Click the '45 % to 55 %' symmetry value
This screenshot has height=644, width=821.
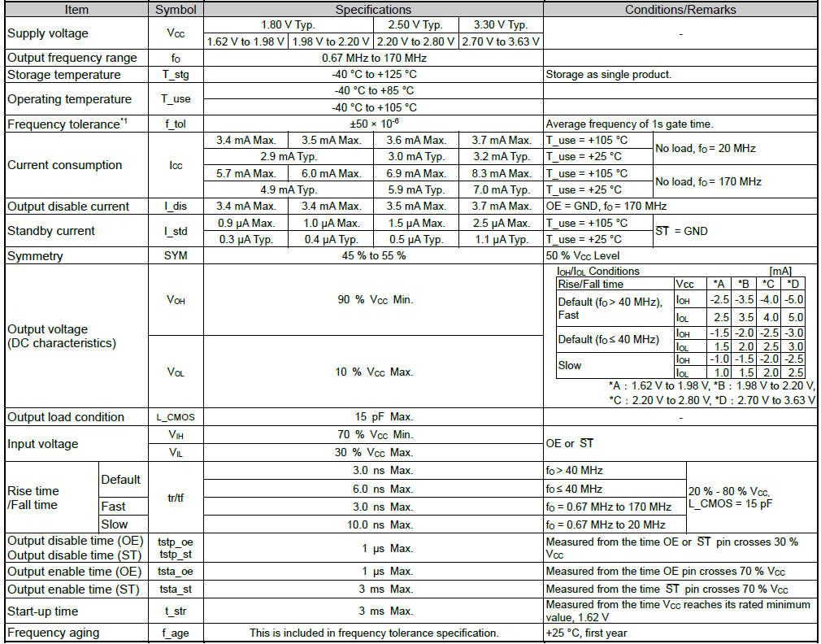(373, 256)
